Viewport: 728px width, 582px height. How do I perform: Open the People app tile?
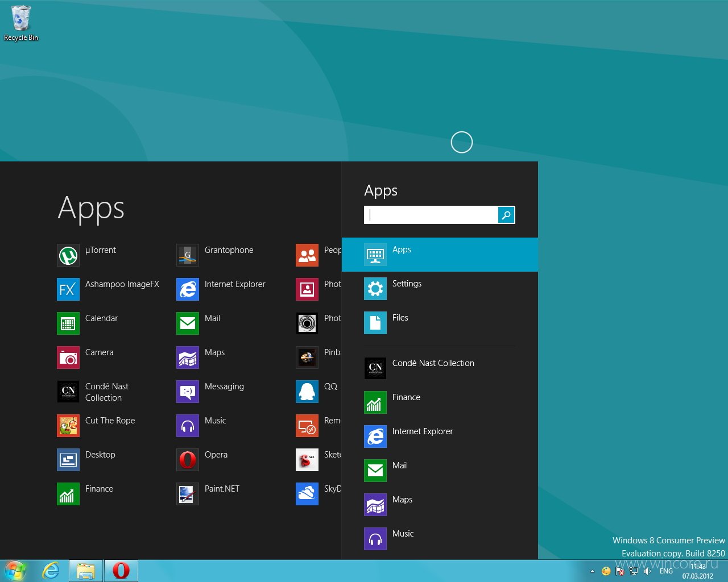307,255
